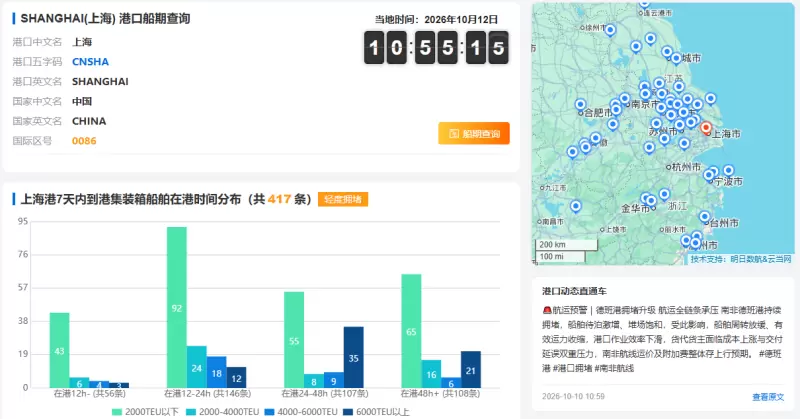Click the 当地时间 2026年10月12日 text

point(436,19)
